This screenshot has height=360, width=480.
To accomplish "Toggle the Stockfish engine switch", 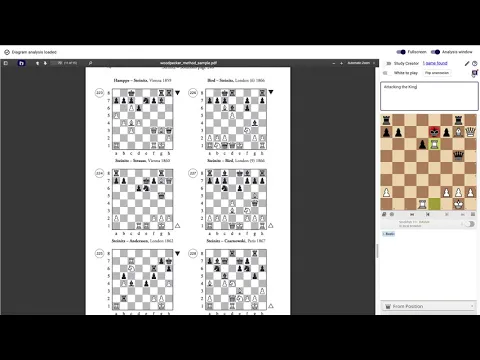I will [x=470, y=224].
